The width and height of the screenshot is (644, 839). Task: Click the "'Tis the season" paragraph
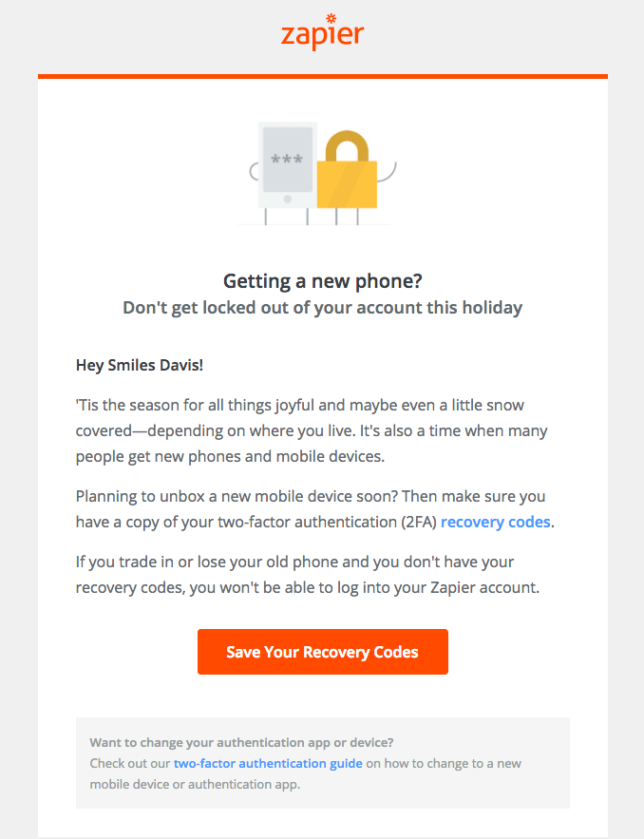point(312,430)
